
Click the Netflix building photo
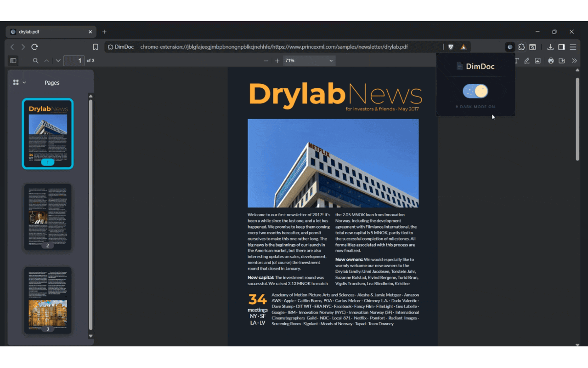click(333, 163)
